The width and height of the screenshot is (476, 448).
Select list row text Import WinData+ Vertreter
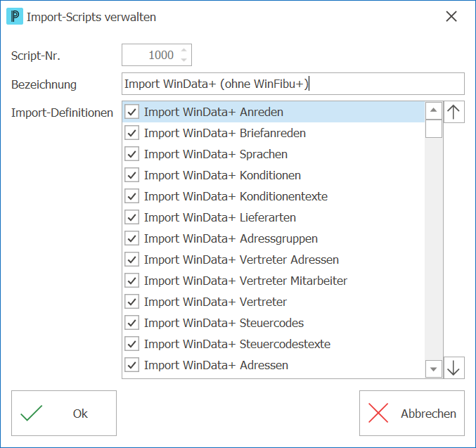coord(216,302)
